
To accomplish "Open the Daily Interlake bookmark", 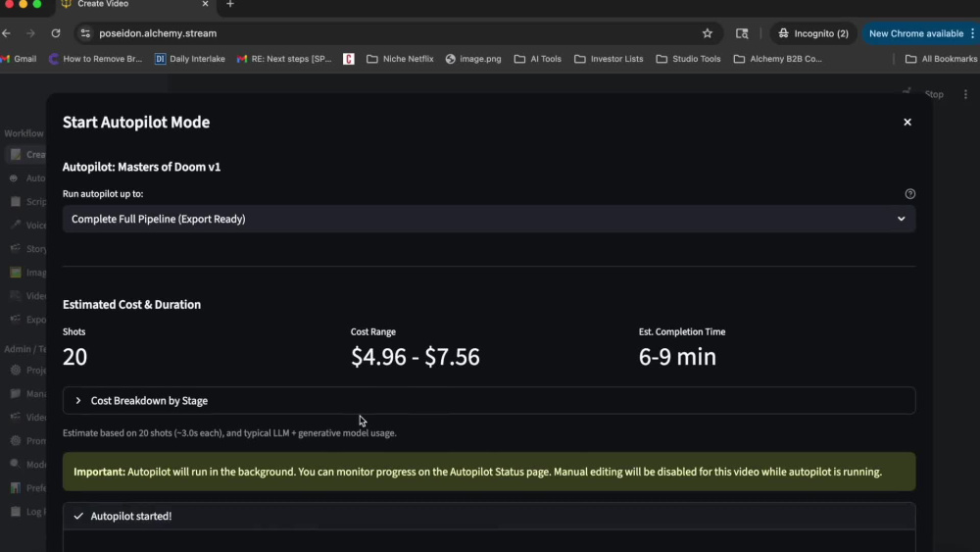I will tap(190, 59).
